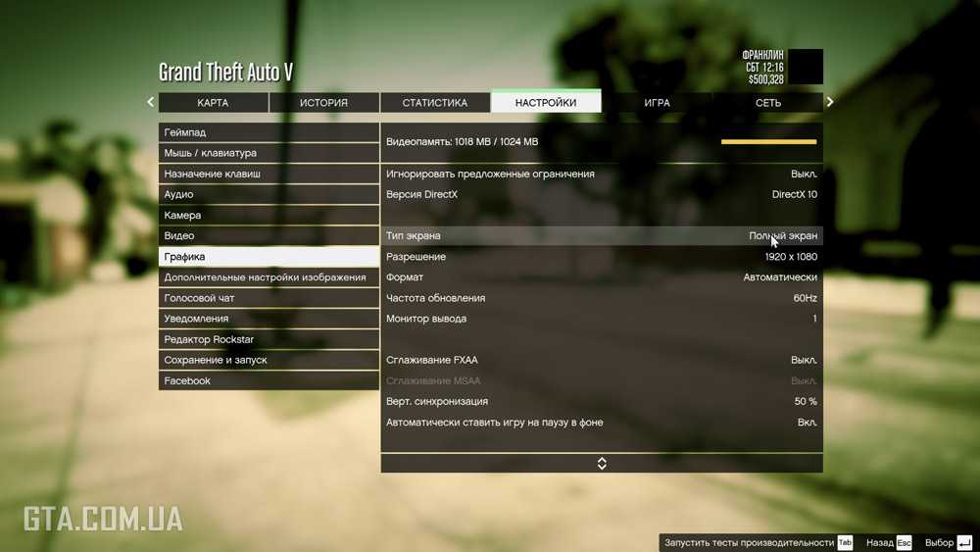Open the КАРТА tab
The image size is (980, 552).
[x=213, y=103]
